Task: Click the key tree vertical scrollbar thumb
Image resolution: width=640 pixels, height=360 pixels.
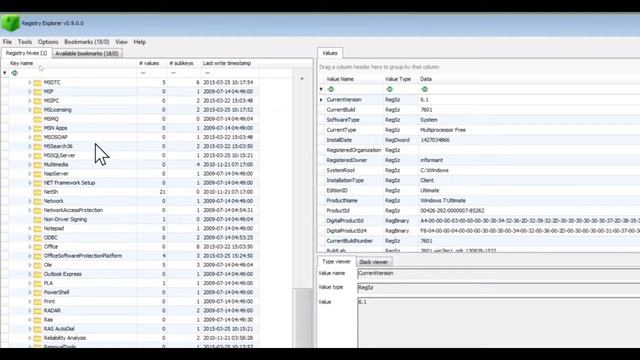Action: point(302,318)
